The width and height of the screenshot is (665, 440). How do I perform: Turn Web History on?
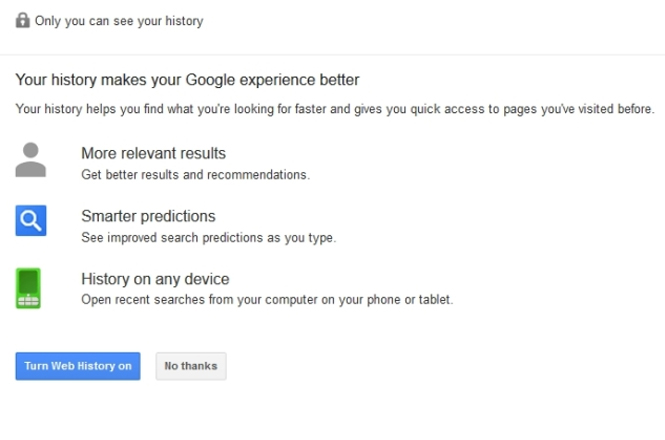tap(78, 366)
